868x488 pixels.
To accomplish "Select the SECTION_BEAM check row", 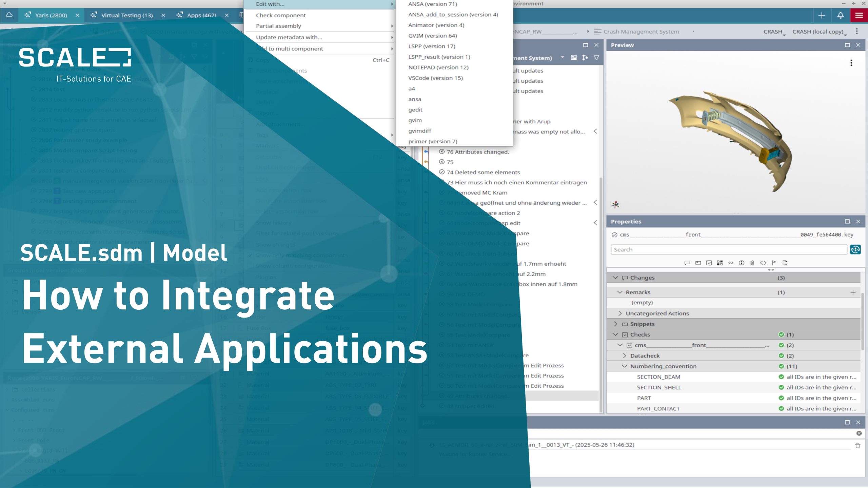I will [734, 377].
